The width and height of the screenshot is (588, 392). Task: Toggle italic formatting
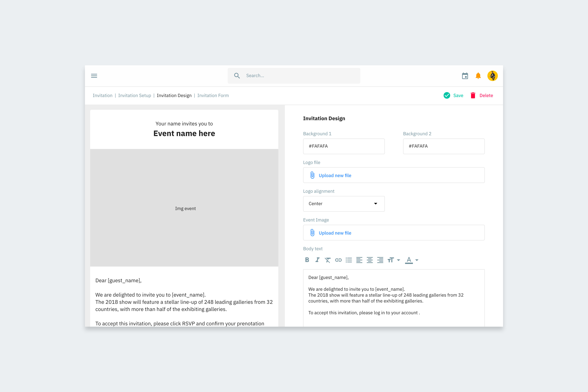[x=317, y=260]
